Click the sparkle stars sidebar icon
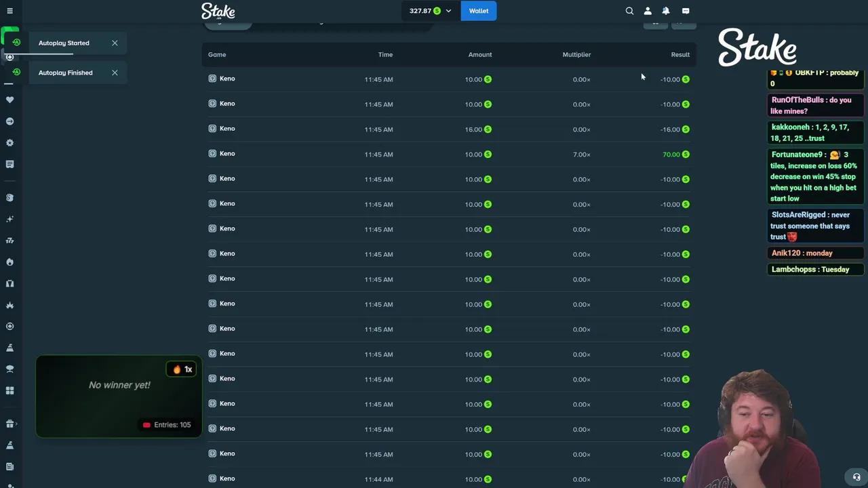 [x=9, y=219]
